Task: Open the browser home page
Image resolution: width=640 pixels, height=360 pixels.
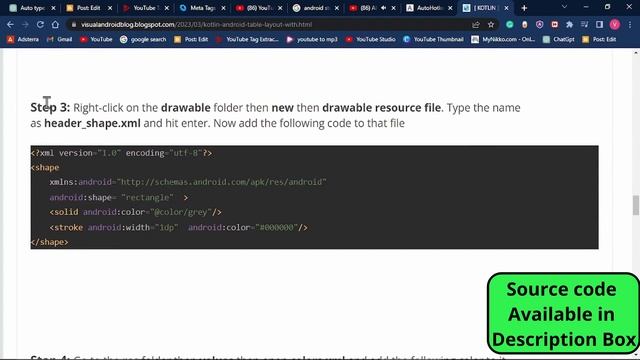Action: 55,24
